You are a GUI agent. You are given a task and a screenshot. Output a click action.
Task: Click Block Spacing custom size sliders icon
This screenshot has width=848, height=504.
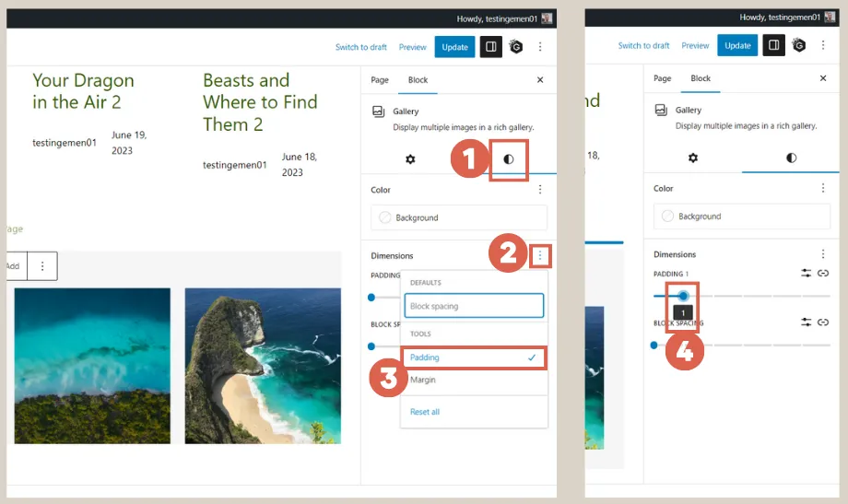pyautogui.click(x=806, y=322)
